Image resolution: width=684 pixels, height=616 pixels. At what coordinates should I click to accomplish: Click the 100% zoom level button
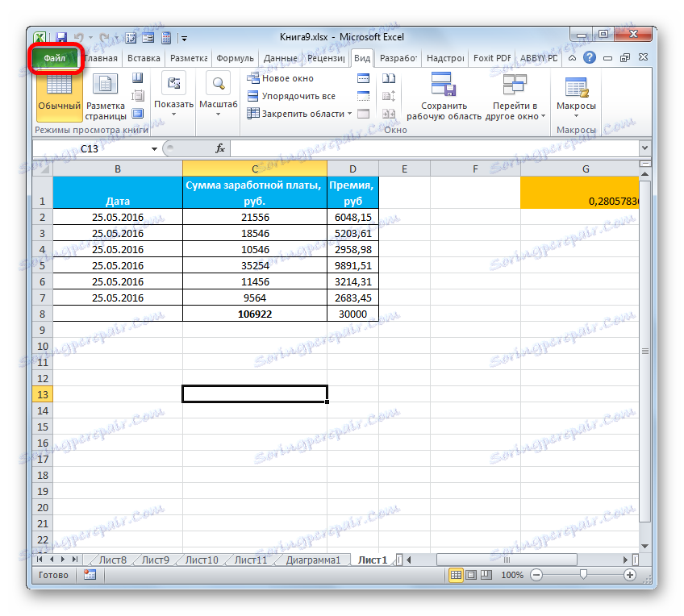pos(511,575)
